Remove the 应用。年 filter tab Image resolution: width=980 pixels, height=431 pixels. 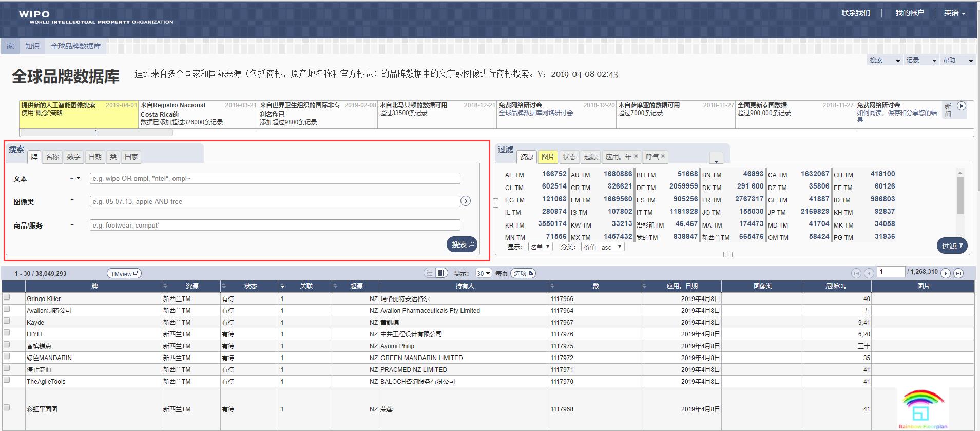pos(636,156)
